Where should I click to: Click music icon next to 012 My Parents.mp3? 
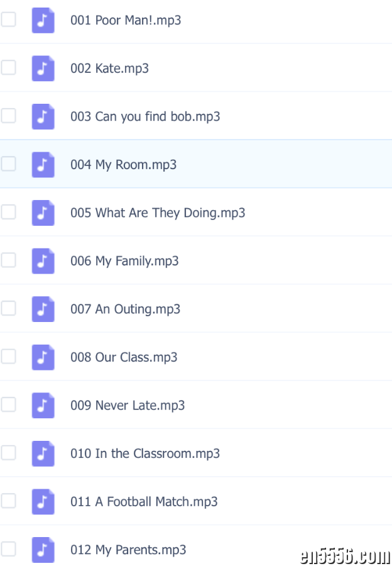pos(43,550)
